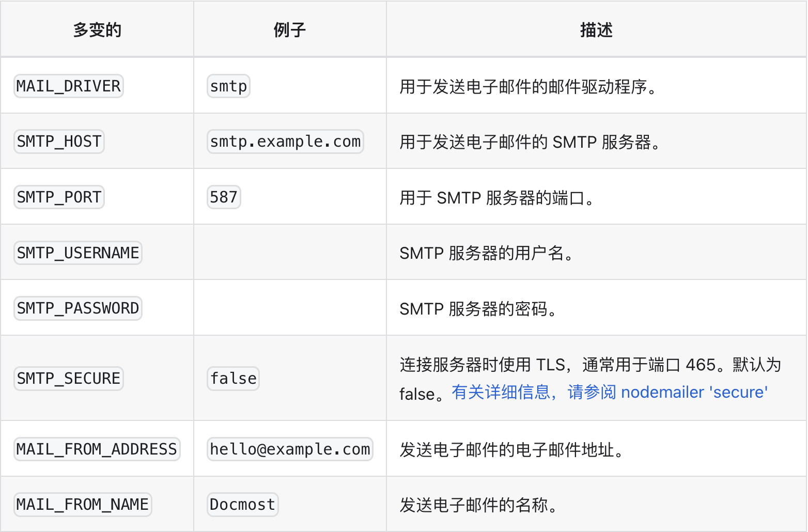The width and height of the screenshot is (808, 532).
Task: Select the SMTP_SECURE variable code
Action: pos(69,378)
